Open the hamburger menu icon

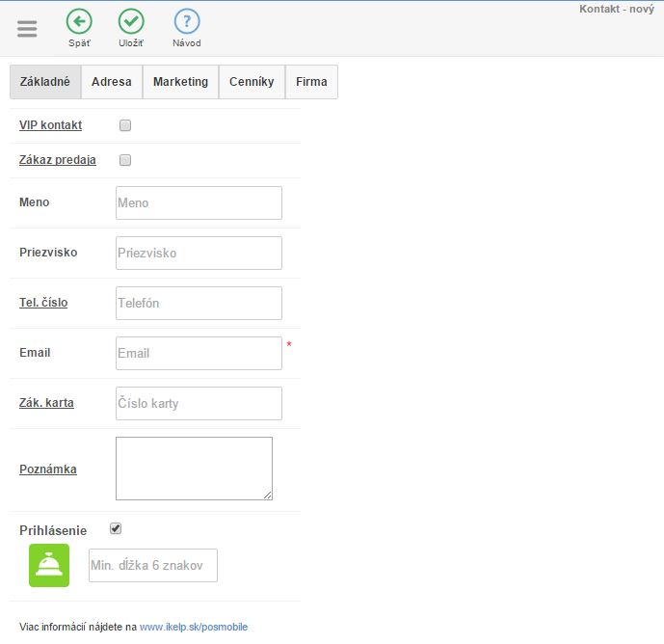[x=27, y=28]
